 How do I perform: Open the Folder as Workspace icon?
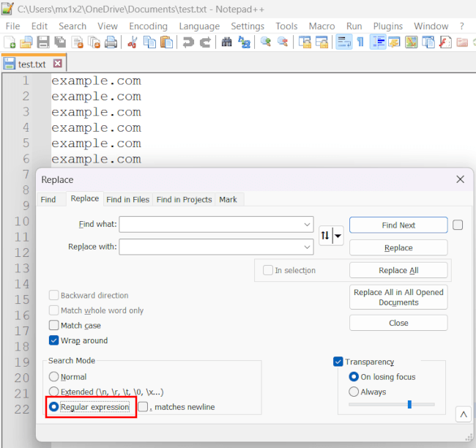[x=462, y=42]
